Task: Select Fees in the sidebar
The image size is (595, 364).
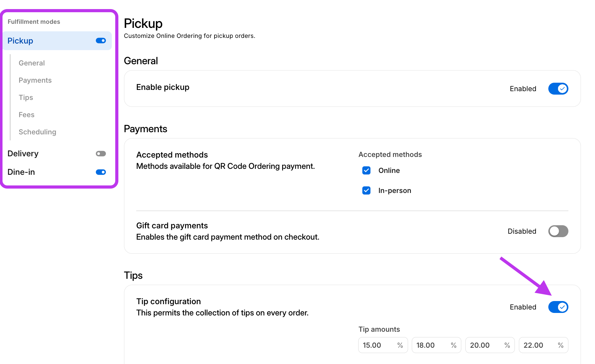Action: click(x=26, y=115)
